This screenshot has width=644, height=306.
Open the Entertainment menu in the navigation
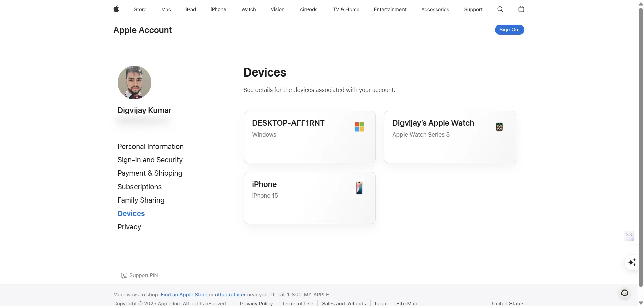(390, 9)
